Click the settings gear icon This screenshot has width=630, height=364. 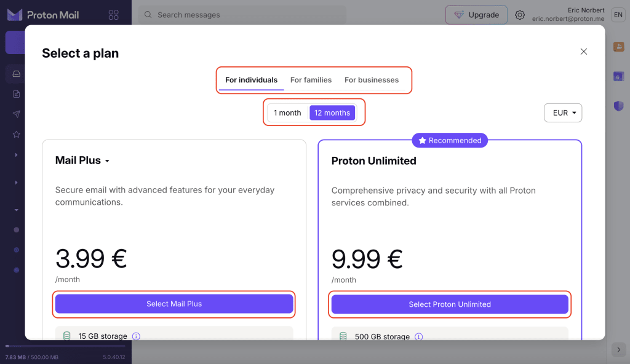(520, 15)
